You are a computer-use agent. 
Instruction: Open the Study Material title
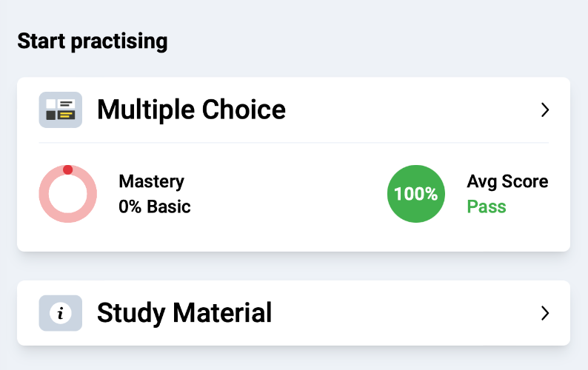[184, 313]
